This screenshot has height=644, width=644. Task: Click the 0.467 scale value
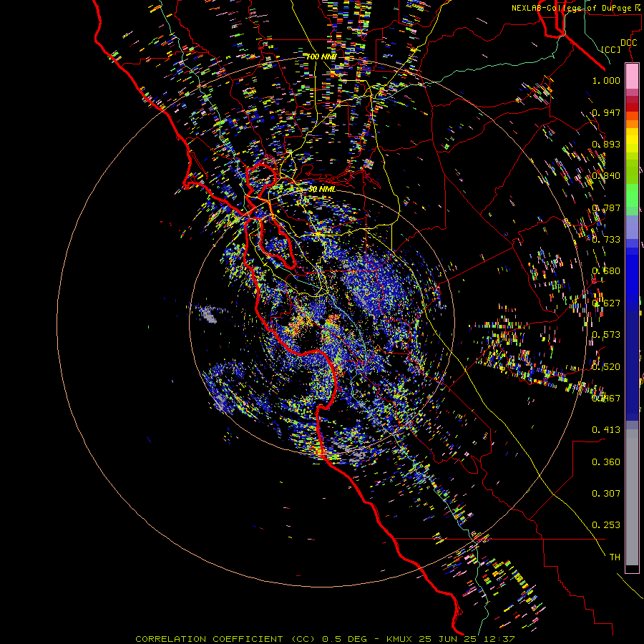[606, 399]
